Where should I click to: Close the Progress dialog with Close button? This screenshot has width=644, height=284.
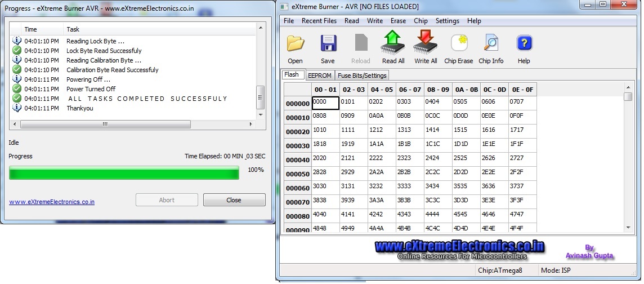pos(234,200)
